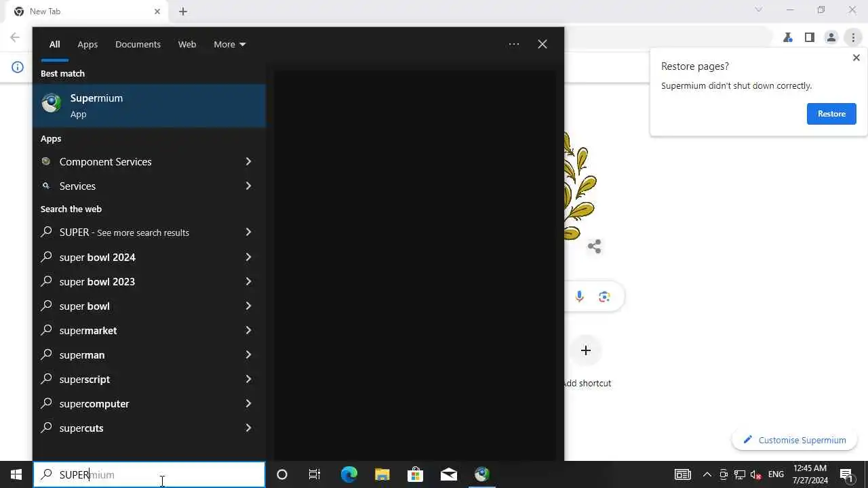Open the tab search chevron in title bar
The width and height of the screenshot is (868, 488).
pyautogui.click(x=759, y=10)
